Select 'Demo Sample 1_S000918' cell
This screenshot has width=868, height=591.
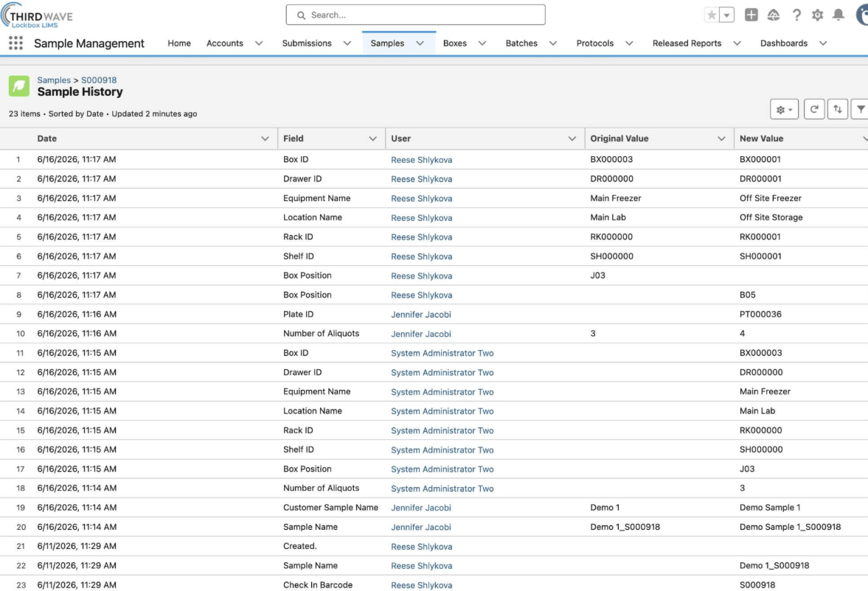790,527
